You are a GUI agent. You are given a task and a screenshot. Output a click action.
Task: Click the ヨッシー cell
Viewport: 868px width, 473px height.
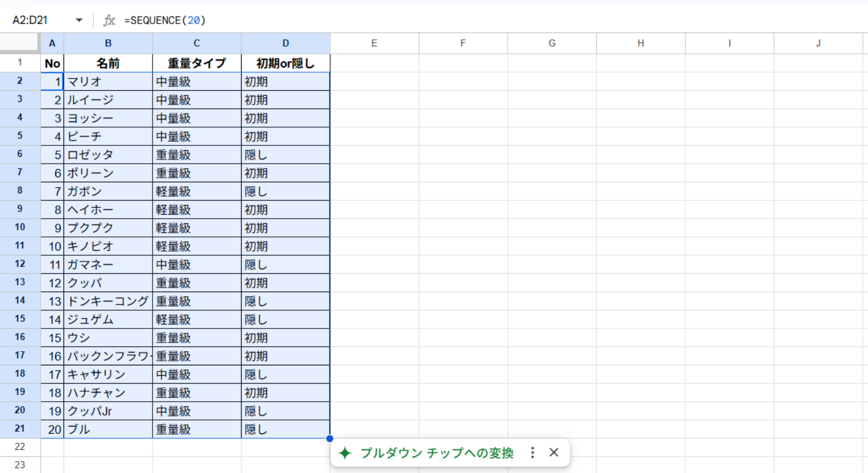[108, 118]
